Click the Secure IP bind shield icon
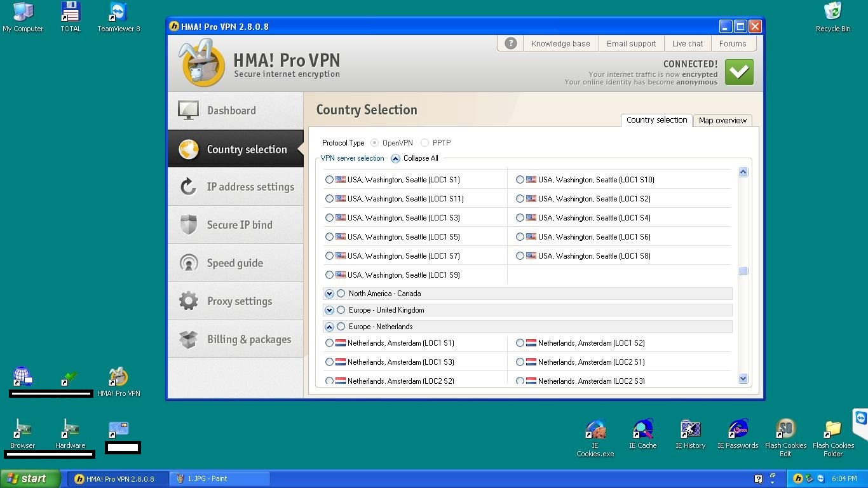This screenshot has width=868, height=488. [x=188, y=225]
